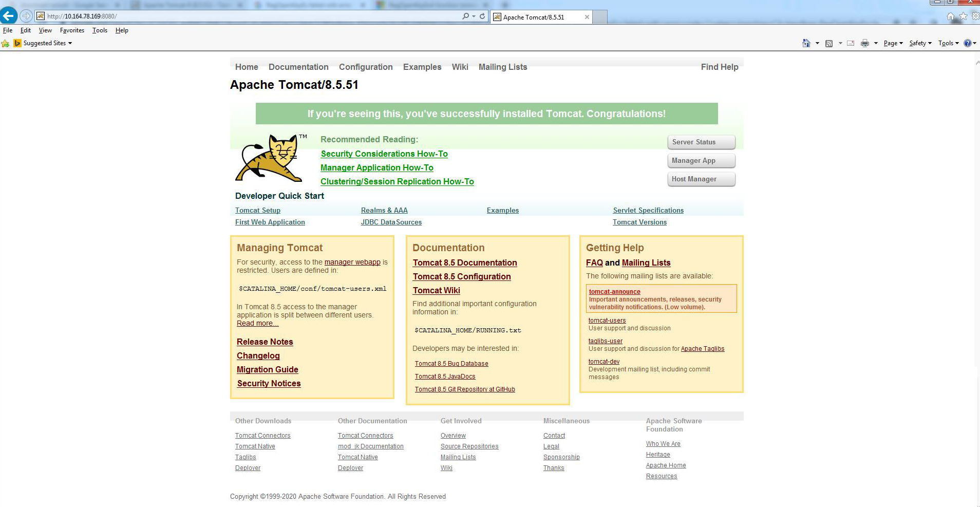The width and height of the screenshot is (980, 507).
Task: Expand the Suggested Sites dropdown arrow
Action: (x=70, y=43)
